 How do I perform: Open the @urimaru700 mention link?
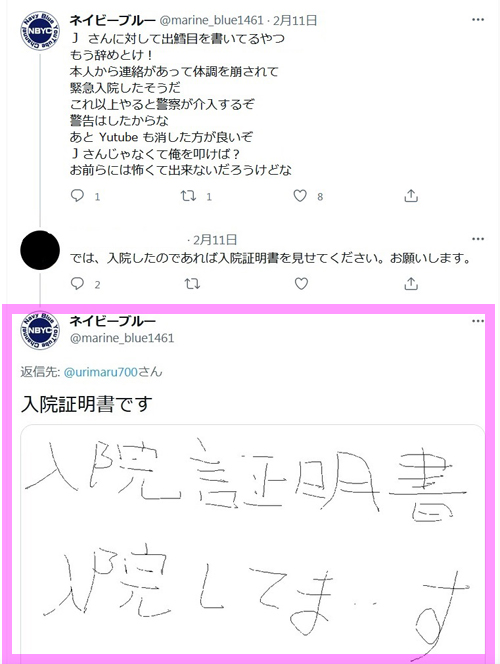[101, 372]
